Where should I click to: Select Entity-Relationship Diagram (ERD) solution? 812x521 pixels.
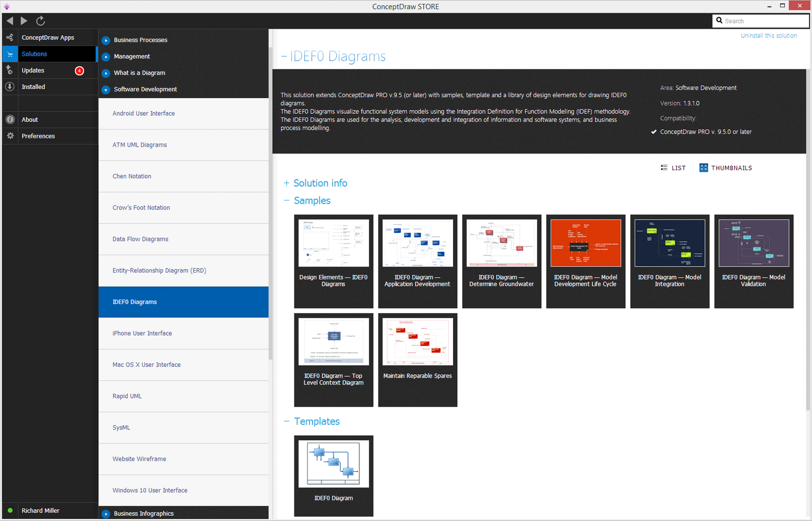184,271
